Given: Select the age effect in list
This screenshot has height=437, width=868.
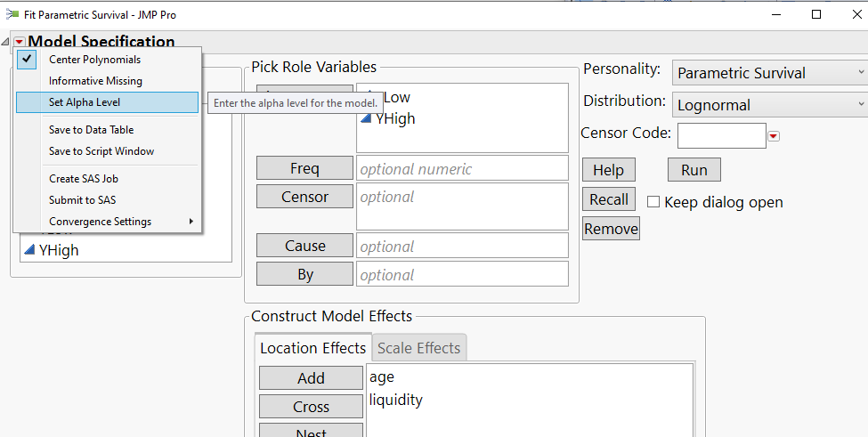Looking at the screenshot, I should pos(382,377).
